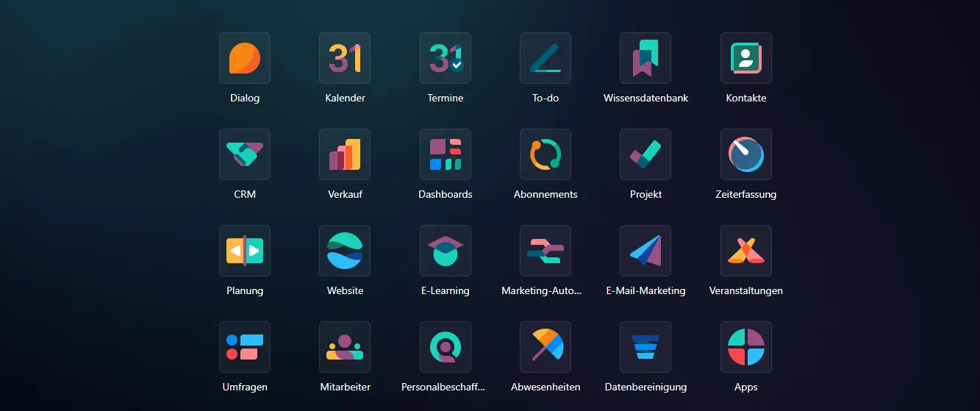Screen dimensions: 980x411
Task: Click the "Abwesenheiten" label text
Action: (x=546, y=387)
